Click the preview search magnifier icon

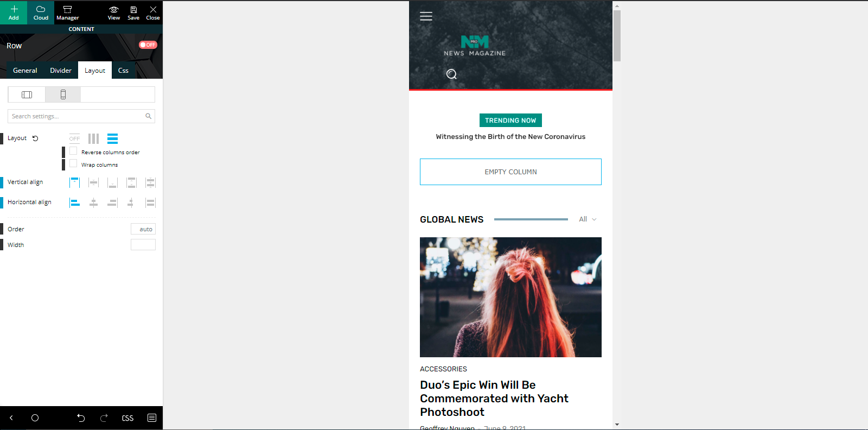(x=451, y=74)
